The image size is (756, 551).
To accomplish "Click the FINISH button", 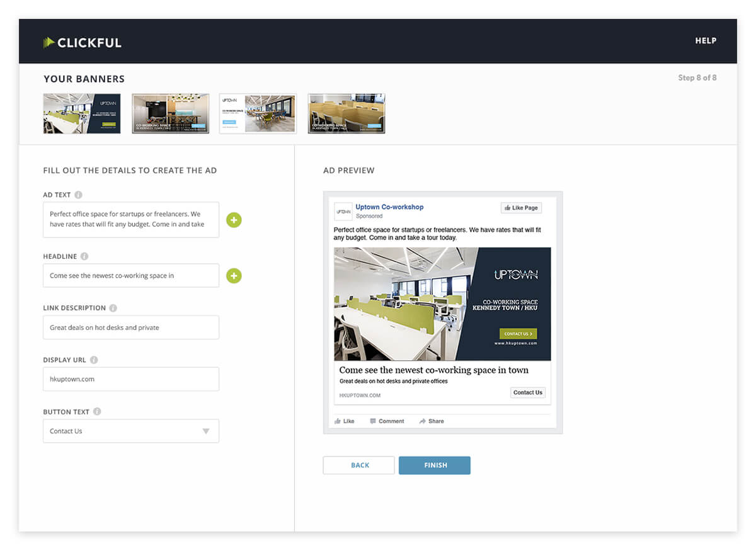I will coord(435,465).
